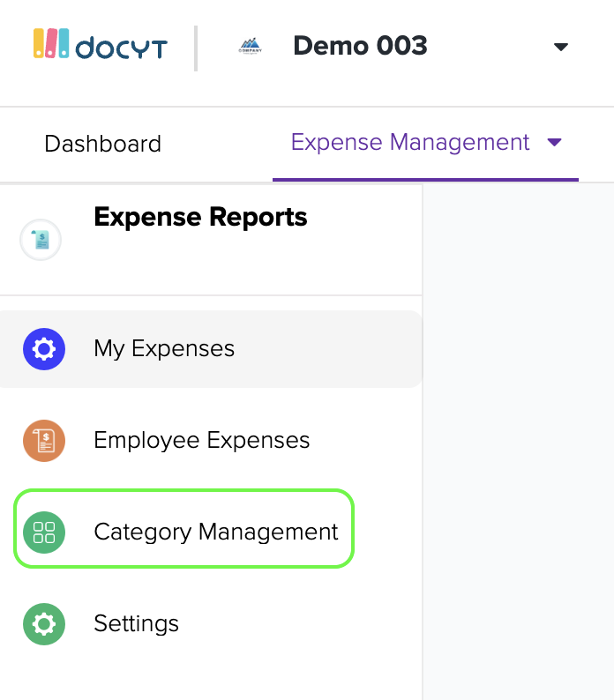The image size is (614, 700).
Task: Select the Expense Management tab label
Action: 410,143
